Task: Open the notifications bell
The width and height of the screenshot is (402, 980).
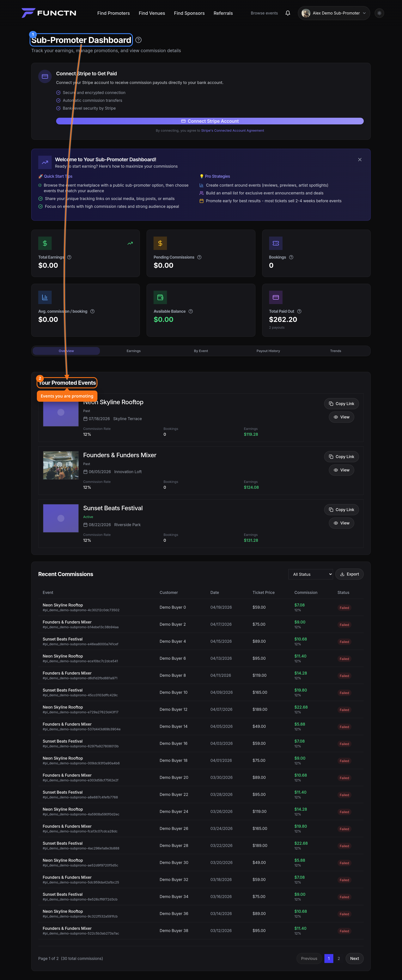Action: tap(288, 13)
